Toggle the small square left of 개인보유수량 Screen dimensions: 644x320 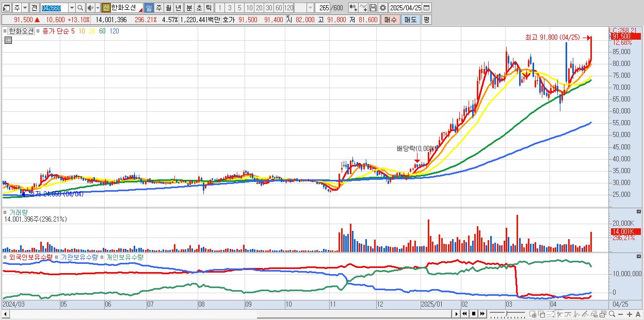(103, 257)
